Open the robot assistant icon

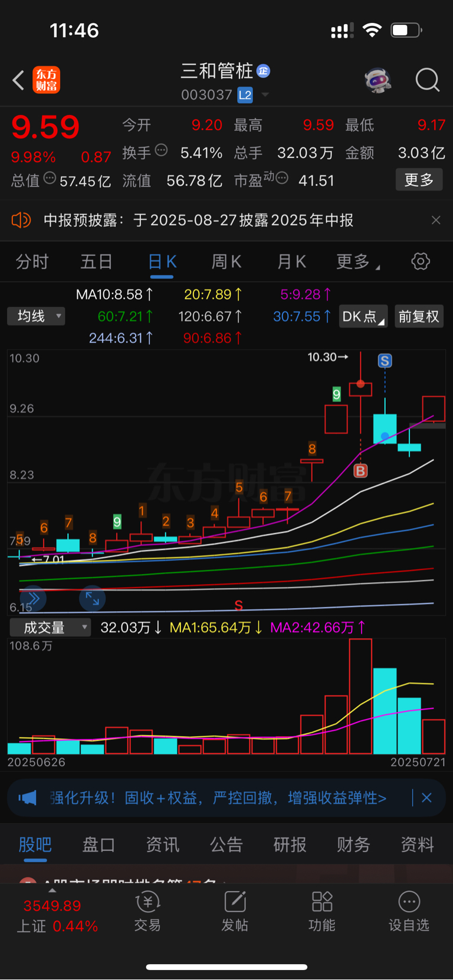point(378,80)
